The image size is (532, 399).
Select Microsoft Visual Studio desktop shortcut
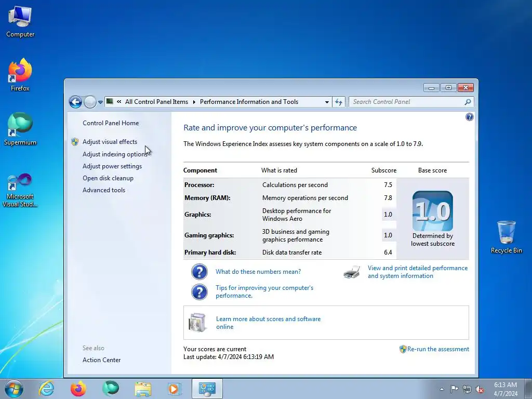click(x=20, y=190)
